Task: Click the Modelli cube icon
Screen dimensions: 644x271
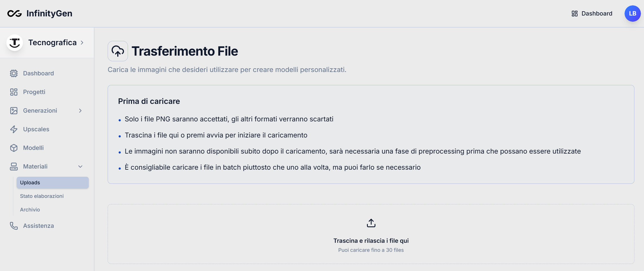Action: (14, 148)
